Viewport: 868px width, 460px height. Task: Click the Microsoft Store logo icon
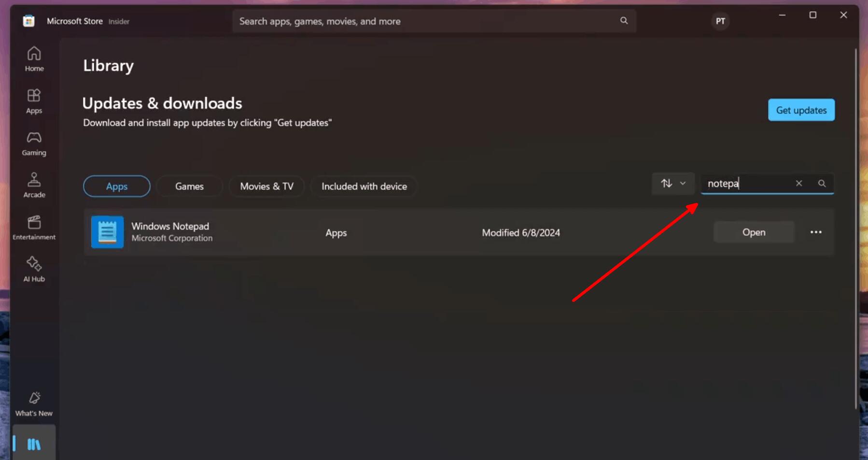[29, 21]
